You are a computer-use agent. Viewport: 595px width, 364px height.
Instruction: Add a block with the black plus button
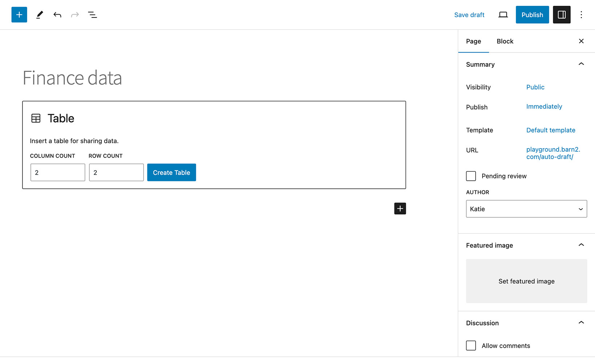[400, 209]
